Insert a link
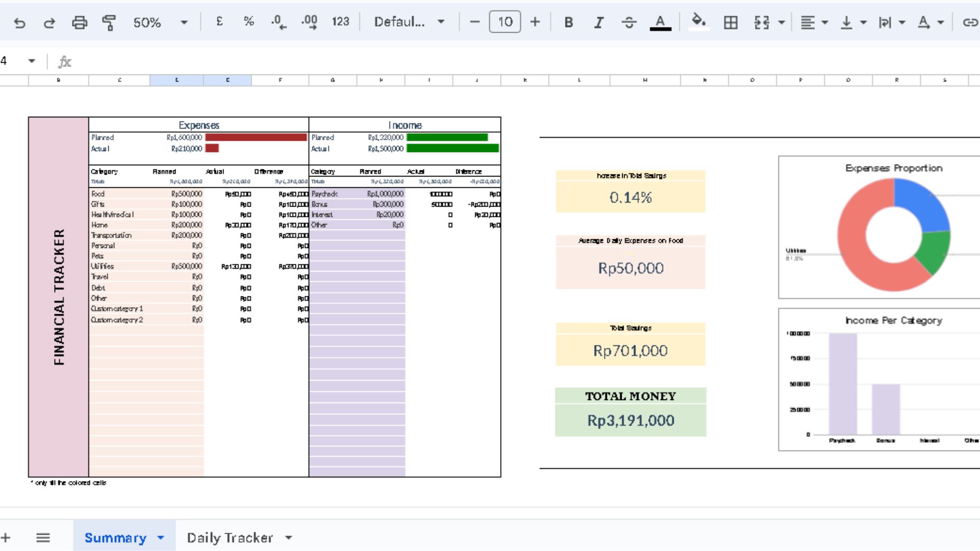Image resolution: width=980 pixels, height=551 pixels. pyautogui.click(x=970, y=22)
